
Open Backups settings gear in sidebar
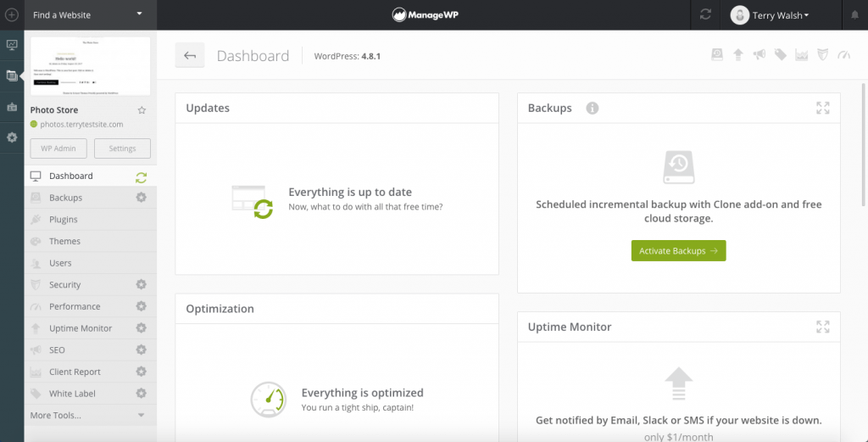tap(142, 197)
